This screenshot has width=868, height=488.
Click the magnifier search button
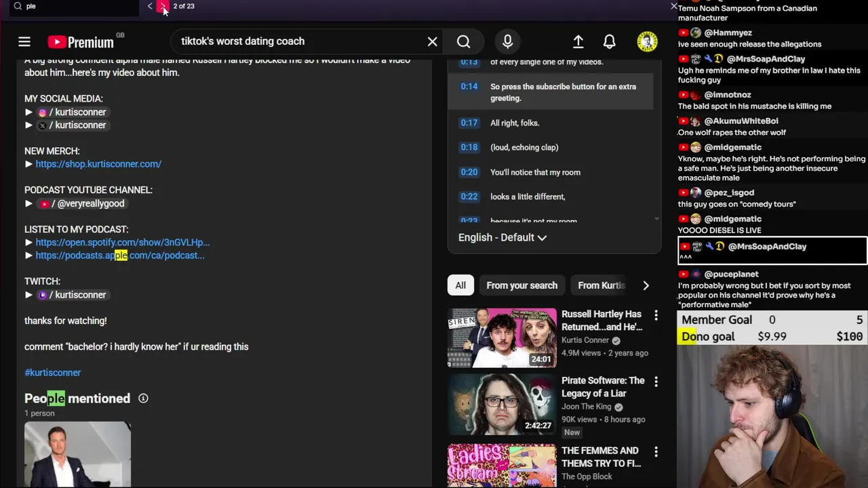[x=464, y=42]
